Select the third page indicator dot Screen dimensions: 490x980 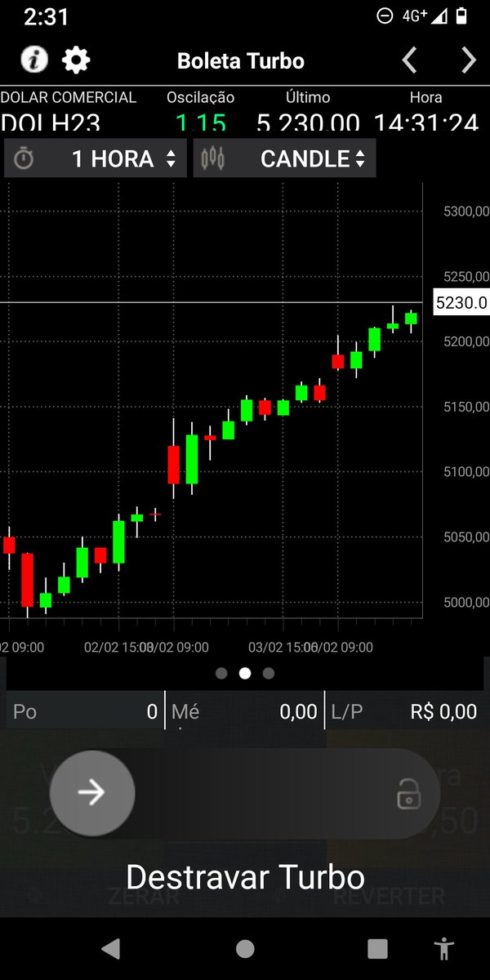[269, 674]
